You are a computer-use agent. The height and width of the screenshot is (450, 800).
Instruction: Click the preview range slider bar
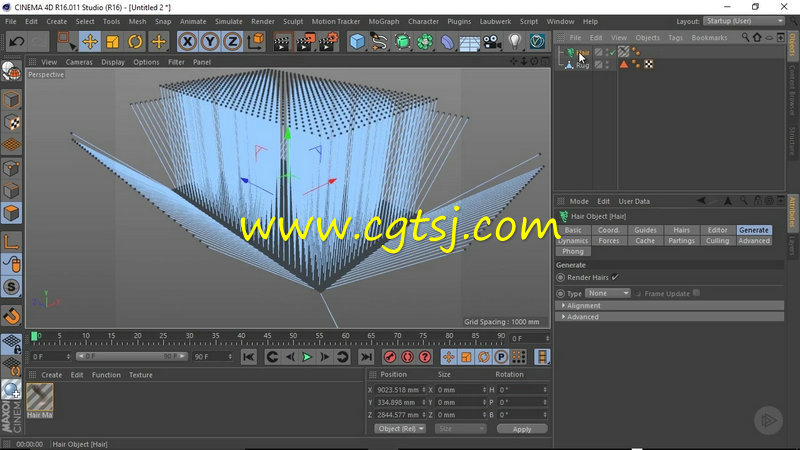tap(132, 356)
